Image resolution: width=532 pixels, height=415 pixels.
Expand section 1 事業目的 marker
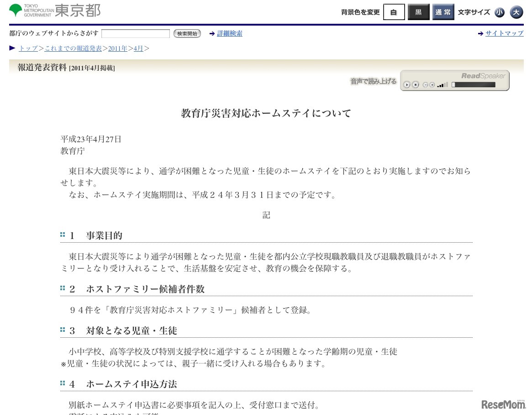63,234
